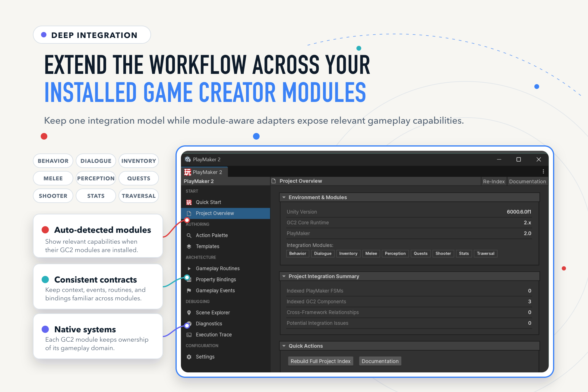588x392 pixels.
Task: Click the Potential Integration Issues row
Action: (x=409, y=323)
